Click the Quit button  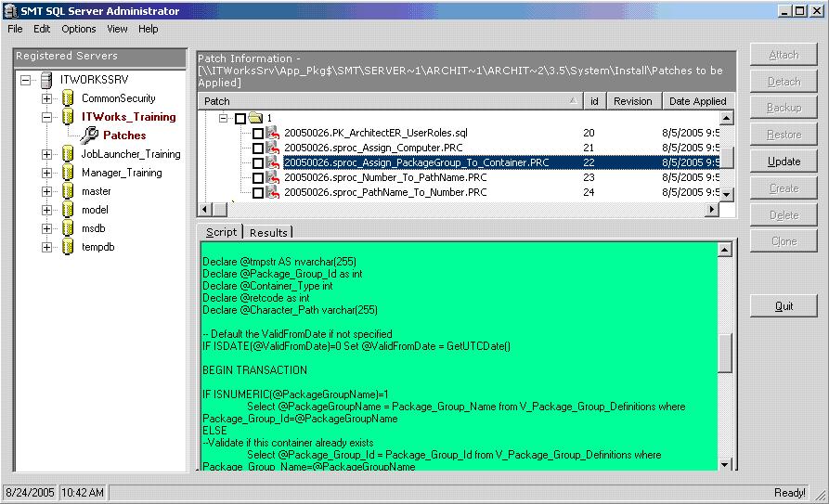pos(784,306)
